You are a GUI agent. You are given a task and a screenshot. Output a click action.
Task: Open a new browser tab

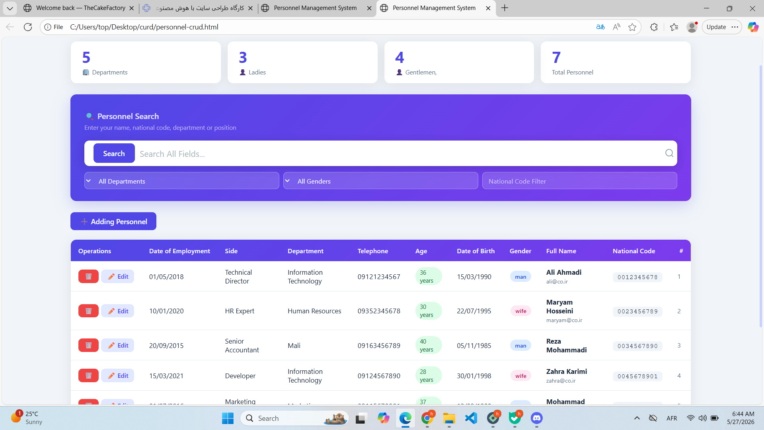tap(504, 8)
